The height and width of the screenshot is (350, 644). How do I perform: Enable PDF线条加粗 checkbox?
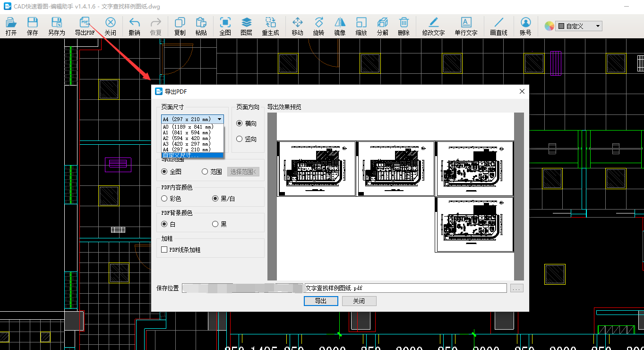181,250
